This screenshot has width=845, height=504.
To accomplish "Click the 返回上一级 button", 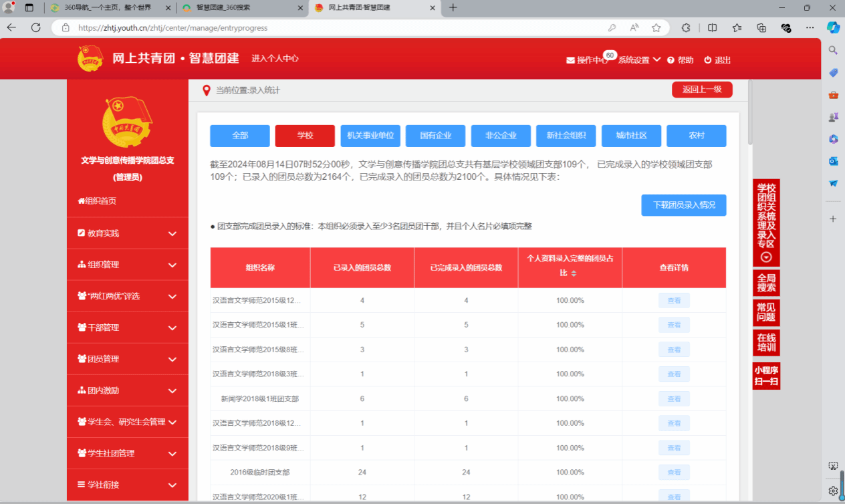I will pos(701,90).
